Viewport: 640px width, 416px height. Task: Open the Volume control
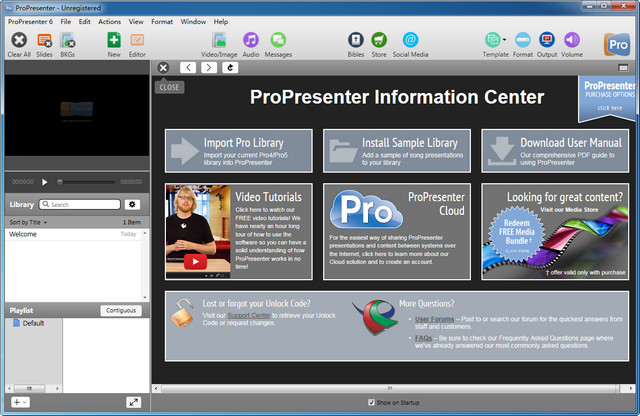point(571,40)
